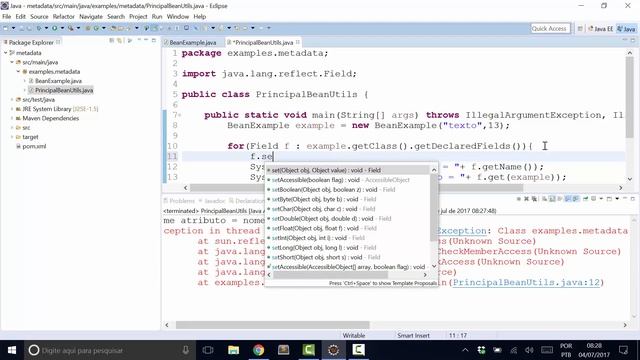640x360 pixels.
Task: Open the Open Console dropdown arrow
Action: click(617, 199)
